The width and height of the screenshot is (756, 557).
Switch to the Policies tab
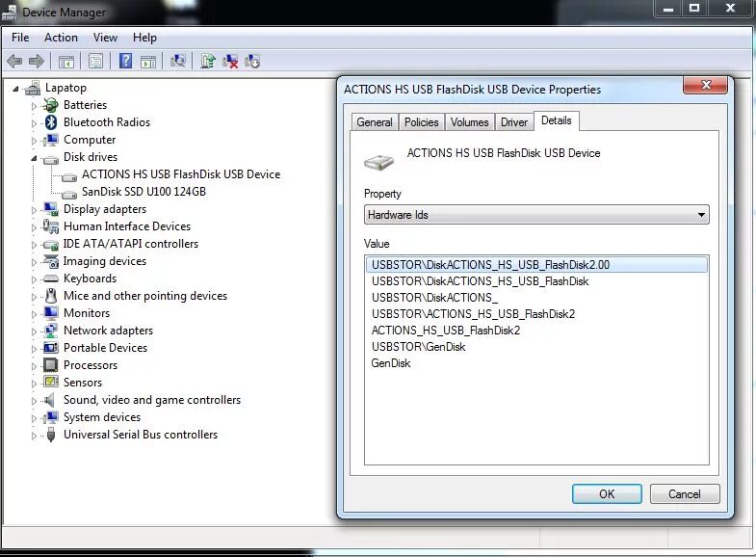[x=422, y=122]
